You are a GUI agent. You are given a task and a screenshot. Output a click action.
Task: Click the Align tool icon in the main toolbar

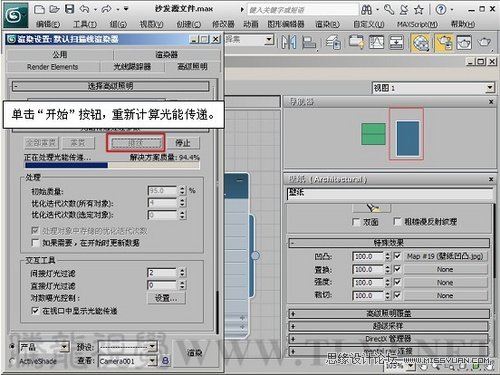click(x=309, y=42)
